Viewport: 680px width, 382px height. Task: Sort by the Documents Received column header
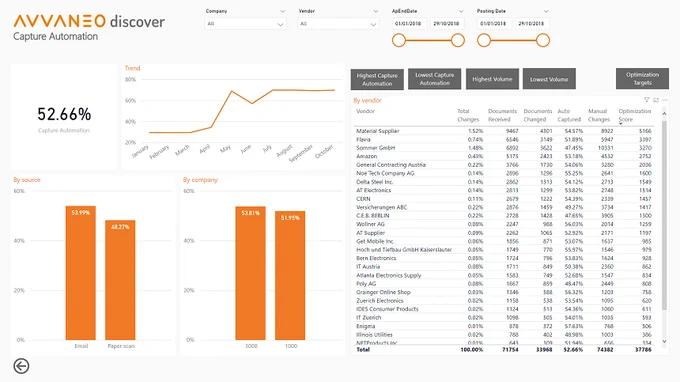(x=503, y=115)
